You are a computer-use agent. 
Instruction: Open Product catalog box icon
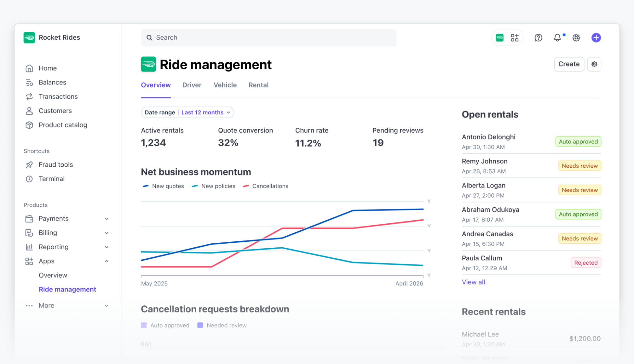29,125
